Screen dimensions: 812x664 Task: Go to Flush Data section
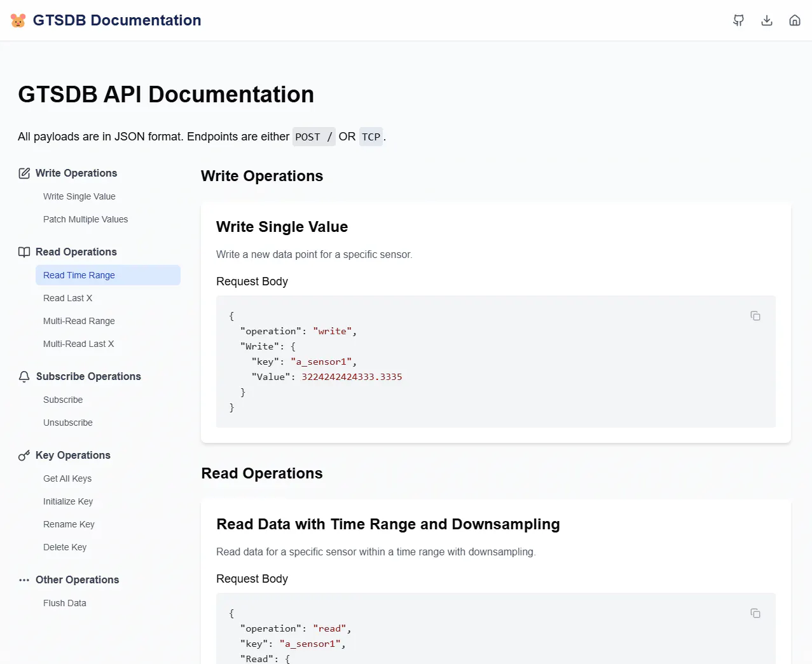pos(65,603)
